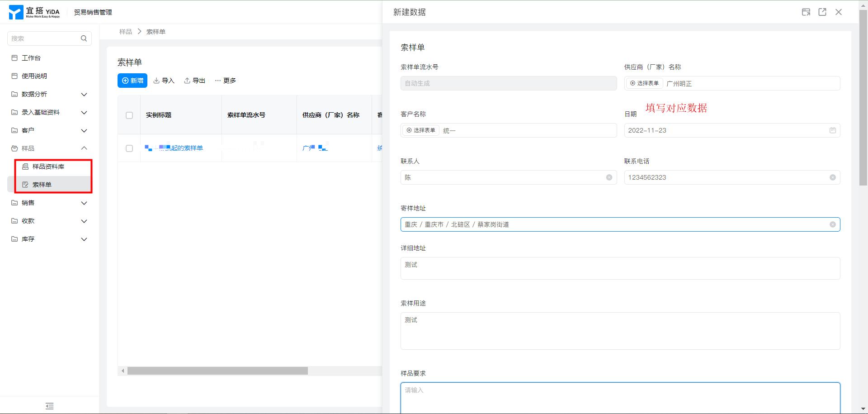
Task: Click scroll-left arrow of table scrollbar
Action: [x=123, y=371]
